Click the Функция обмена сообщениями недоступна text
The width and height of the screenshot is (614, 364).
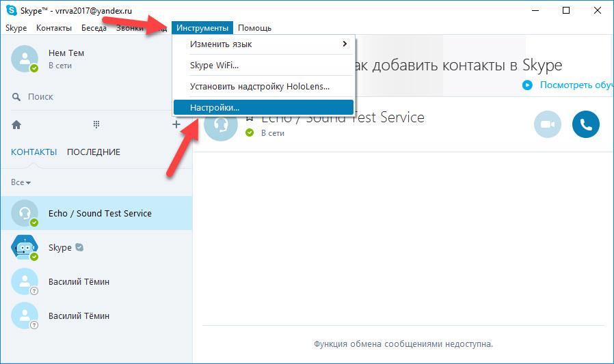tap(403, 344)
